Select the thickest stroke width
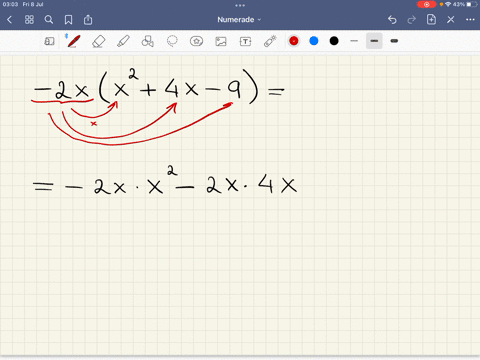This screenshot has height=360, width=480. pos(394,41)
